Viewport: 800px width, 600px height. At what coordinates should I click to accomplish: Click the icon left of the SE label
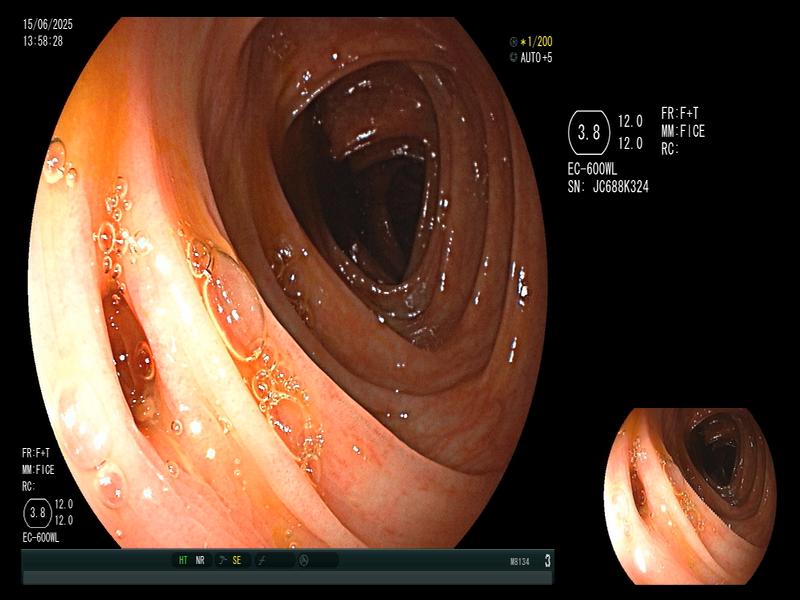[x=222, y=560]
